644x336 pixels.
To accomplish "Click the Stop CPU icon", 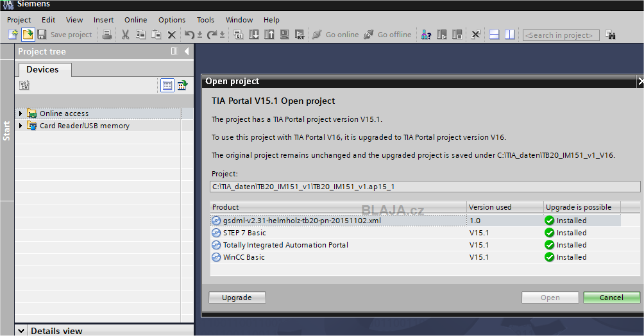I will tap(457, 35).
